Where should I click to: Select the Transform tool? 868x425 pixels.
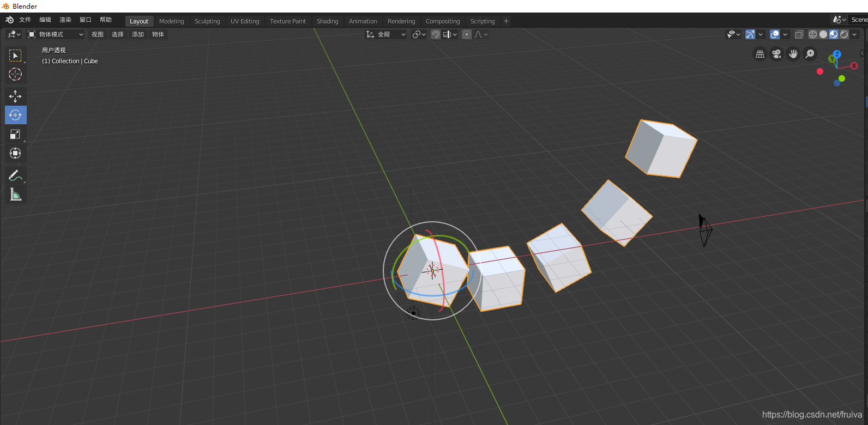[x=15, y=153]
